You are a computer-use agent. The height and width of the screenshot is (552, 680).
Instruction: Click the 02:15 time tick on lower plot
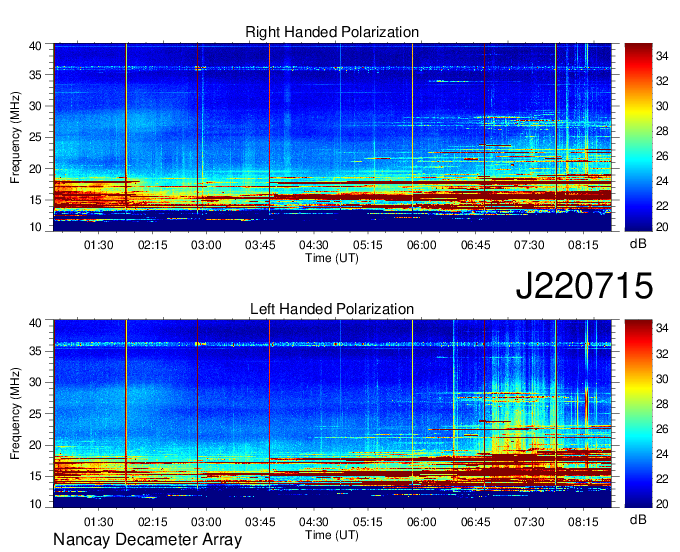(x=153, y=522)
